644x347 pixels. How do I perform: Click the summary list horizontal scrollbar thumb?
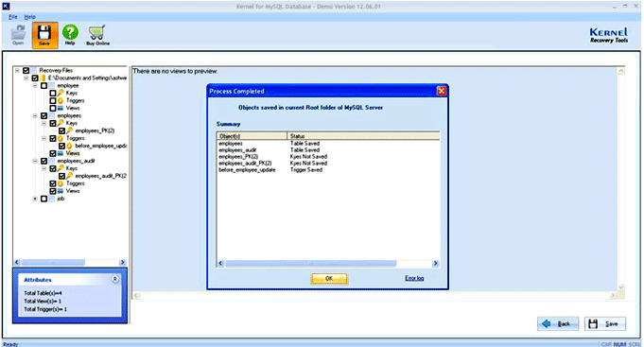[310, 263]
